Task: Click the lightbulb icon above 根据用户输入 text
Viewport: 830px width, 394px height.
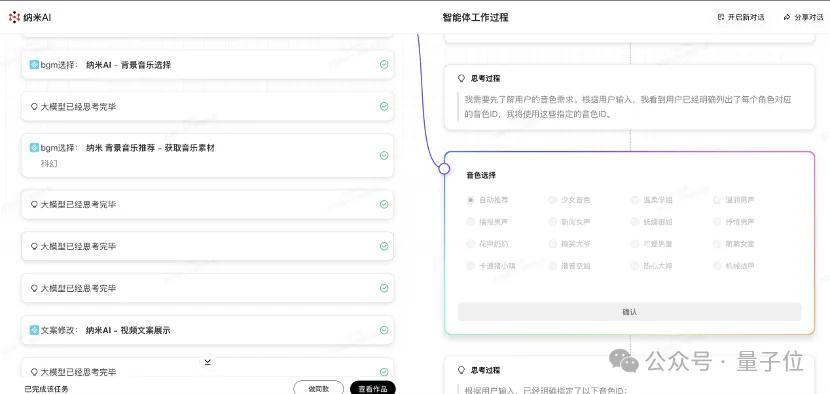Action: [x=462, y=370]
